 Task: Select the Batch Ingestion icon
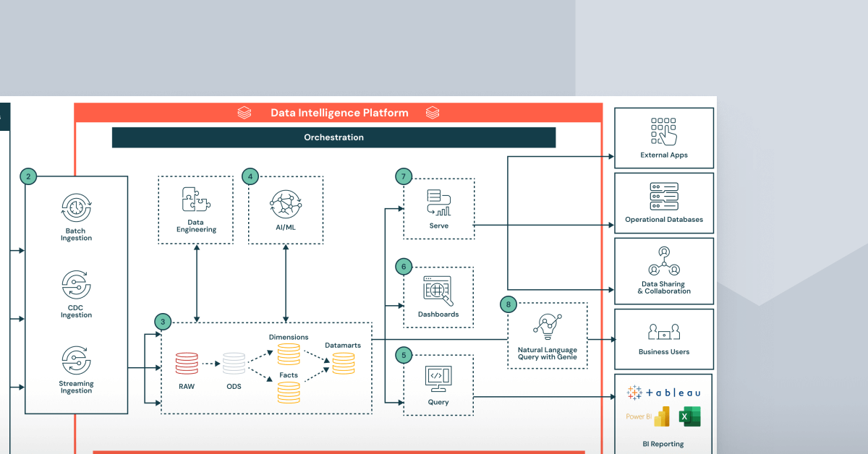click(x=75, y=210)
